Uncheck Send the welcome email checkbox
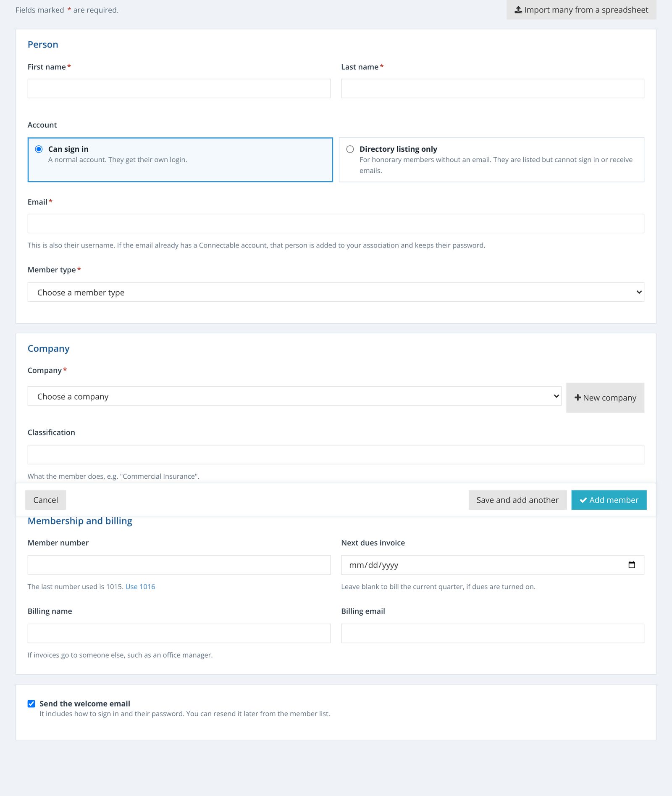The height and width of the screenshot is (796, 672). coord(31,704)
